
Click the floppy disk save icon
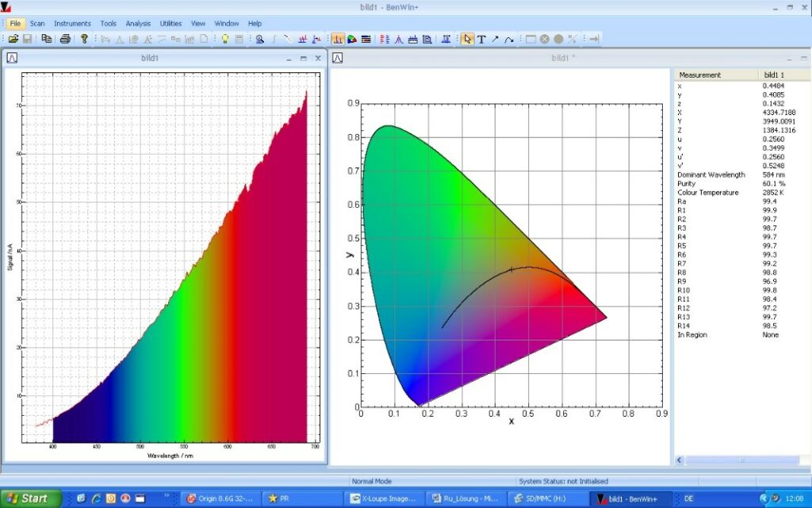pyautogui.click(x=27, y=39)
